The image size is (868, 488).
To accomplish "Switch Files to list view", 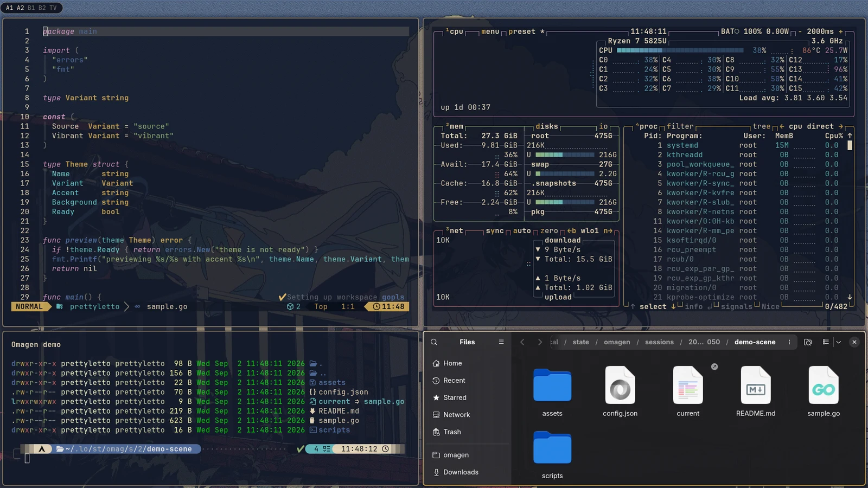I will [826, 342].
